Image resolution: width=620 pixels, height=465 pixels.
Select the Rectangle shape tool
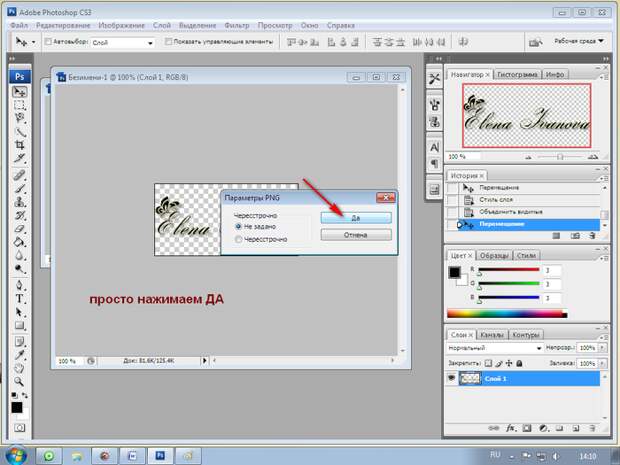pos(19,325)
